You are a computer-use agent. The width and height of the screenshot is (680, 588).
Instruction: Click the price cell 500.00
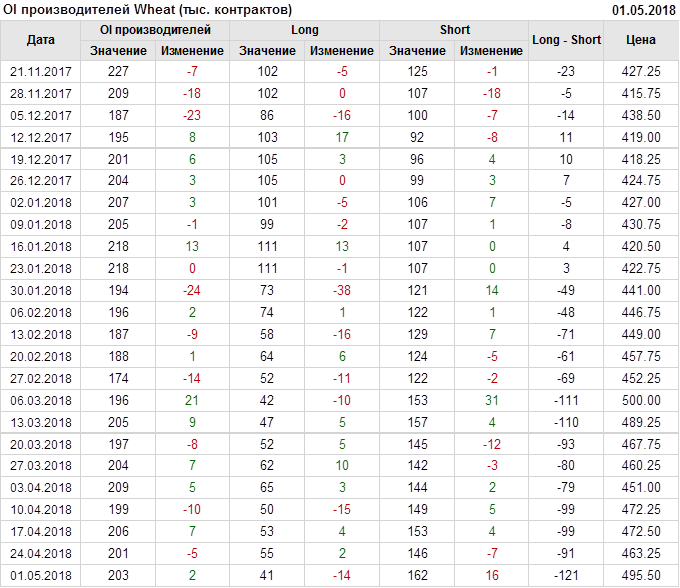[640, 401]
